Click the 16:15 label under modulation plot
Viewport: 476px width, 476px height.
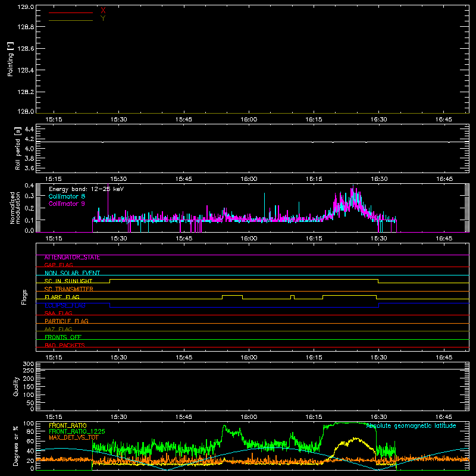click(x=314, y=239)
